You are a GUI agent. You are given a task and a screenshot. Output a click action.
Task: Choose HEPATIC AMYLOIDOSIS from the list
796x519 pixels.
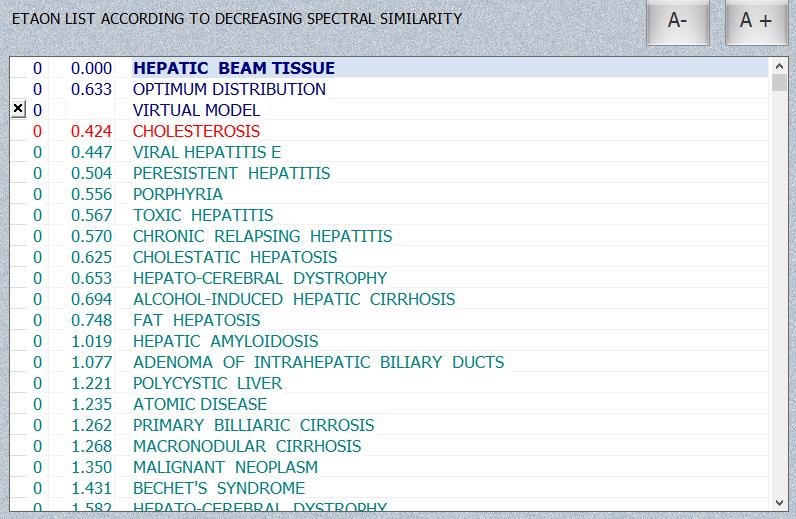point(226,341)
